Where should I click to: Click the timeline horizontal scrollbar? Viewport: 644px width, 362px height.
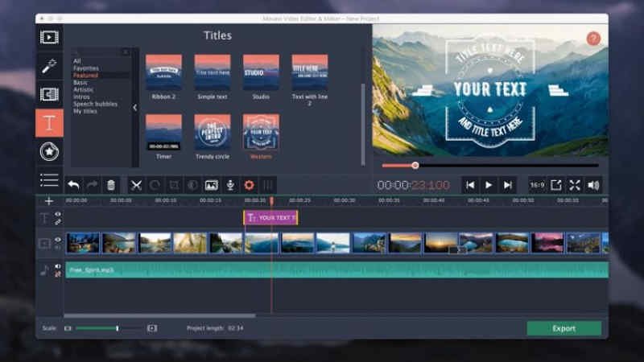point(159,315)
